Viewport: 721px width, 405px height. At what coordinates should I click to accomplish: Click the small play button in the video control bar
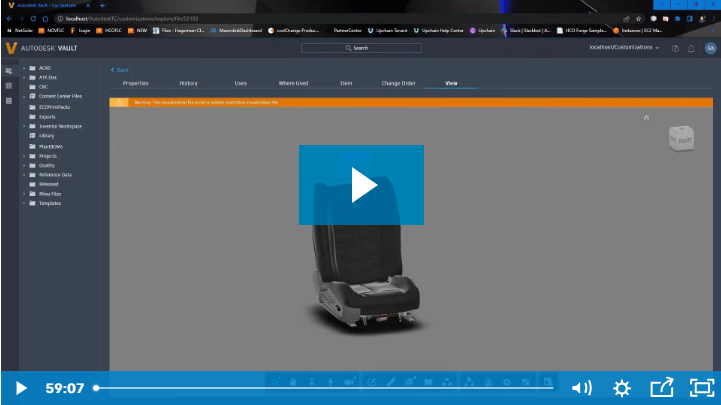(x=21, y=388)
